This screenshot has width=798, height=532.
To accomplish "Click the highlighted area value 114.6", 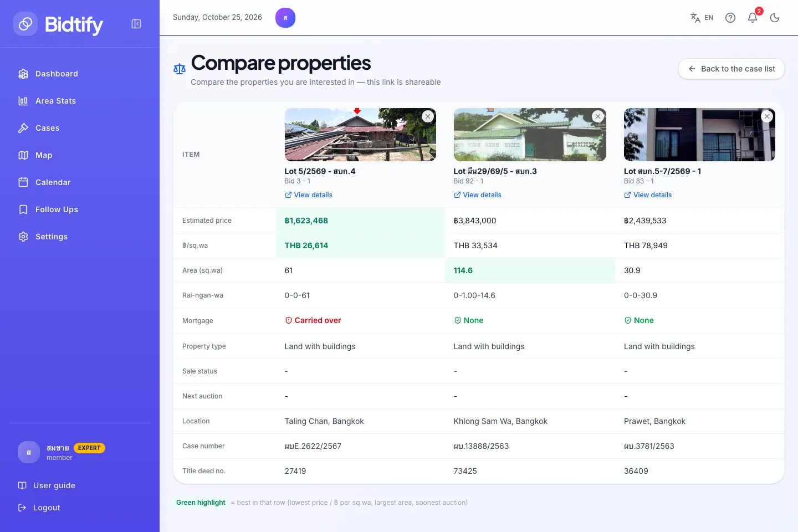I will pos(463,270).
